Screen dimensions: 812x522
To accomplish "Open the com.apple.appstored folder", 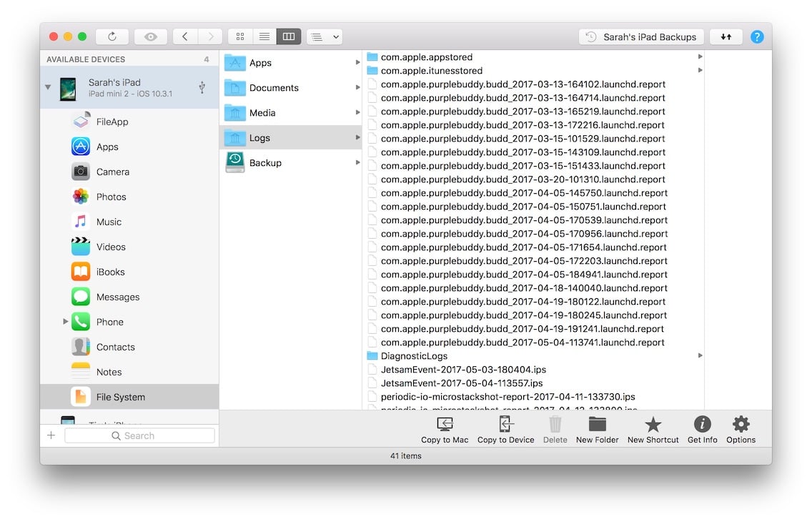I will 533,57.
